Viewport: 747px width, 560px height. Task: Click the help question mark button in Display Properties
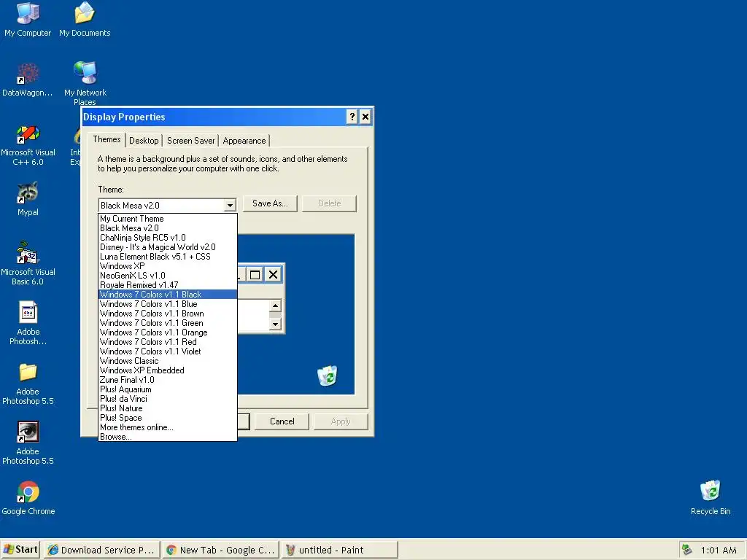click(352, 117)
